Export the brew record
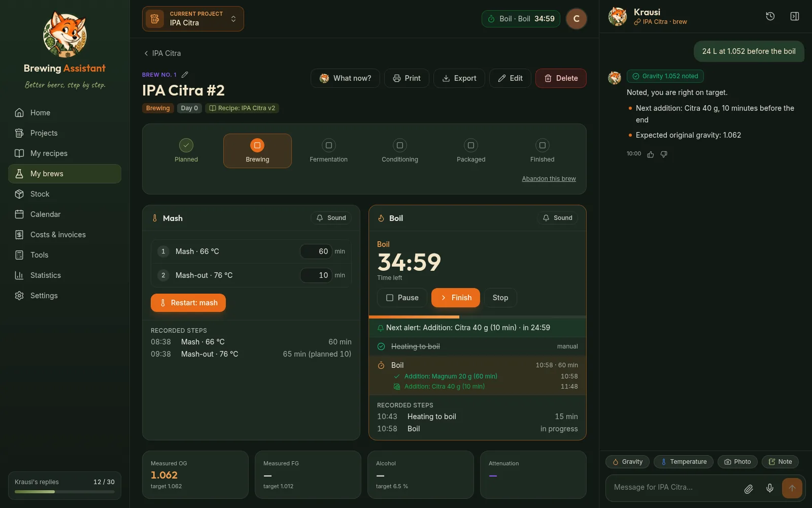Screen dimensions: 812x508 pos(459,78)
